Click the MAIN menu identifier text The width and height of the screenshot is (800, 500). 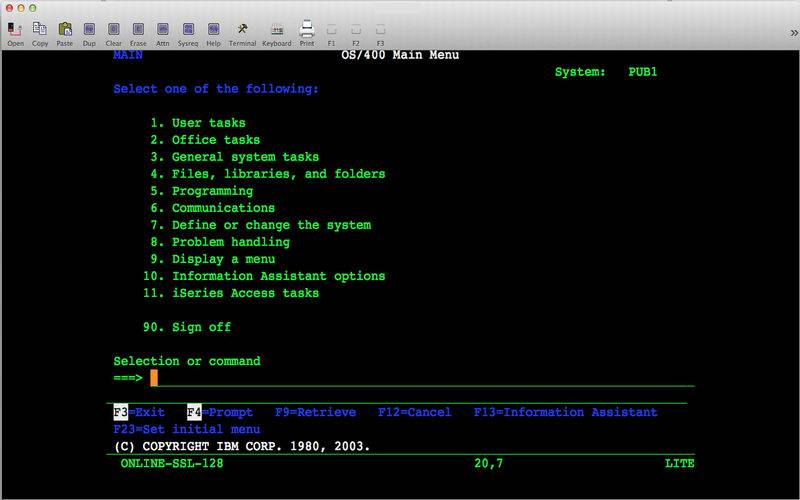click(128, 55)
